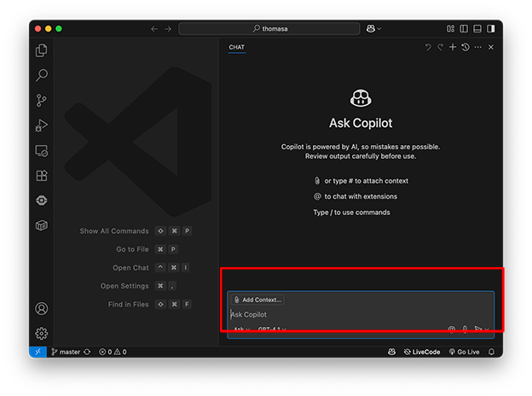The image size is (532, 396).
Task: Click 'to chat with extensions' text
Action: point(361,196)
